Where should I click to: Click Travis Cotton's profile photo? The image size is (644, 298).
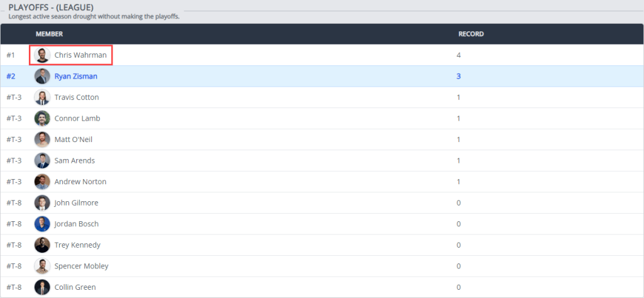click(x=42, y=97)
